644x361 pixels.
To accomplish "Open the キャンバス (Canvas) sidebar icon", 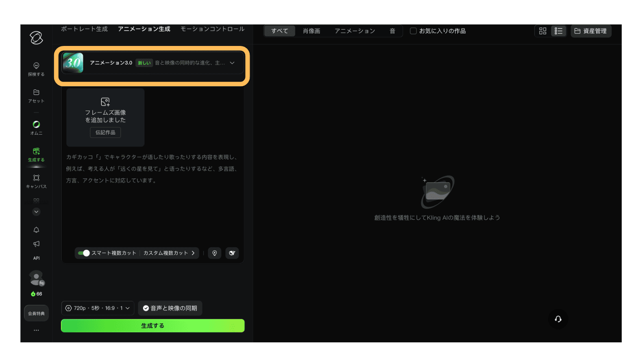I will pos(36,181).
